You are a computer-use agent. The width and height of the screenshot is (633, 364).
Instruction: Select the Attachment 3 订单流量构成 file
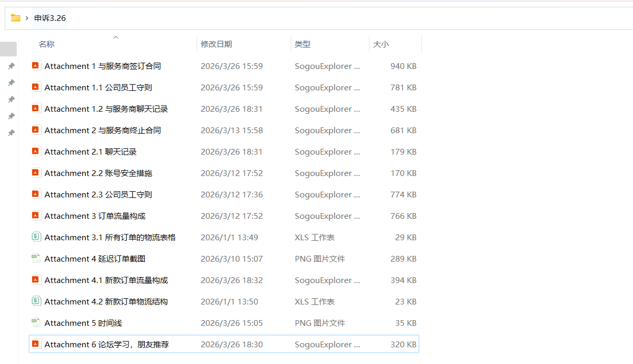(95, 216)
